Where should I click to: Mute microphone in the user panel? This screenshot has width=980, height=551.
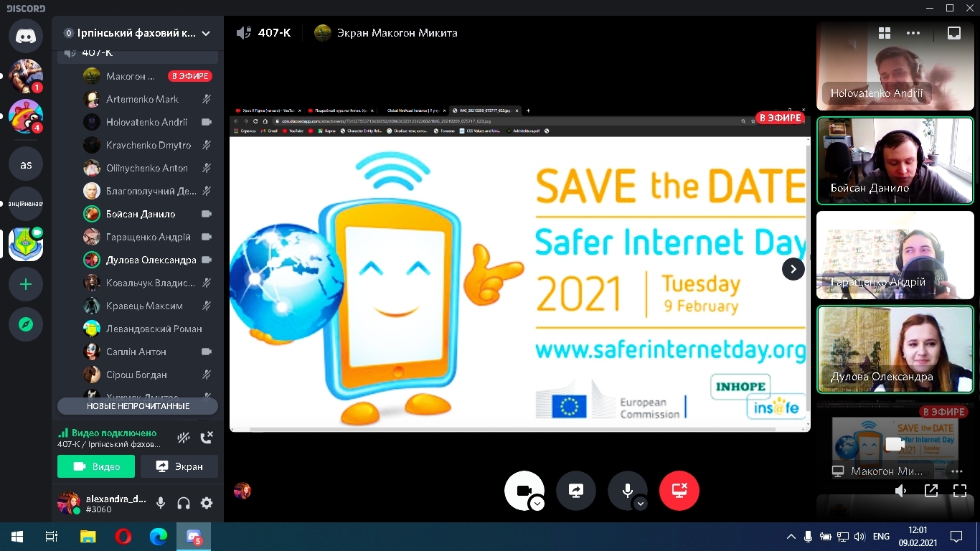click(x=161, y=503)
